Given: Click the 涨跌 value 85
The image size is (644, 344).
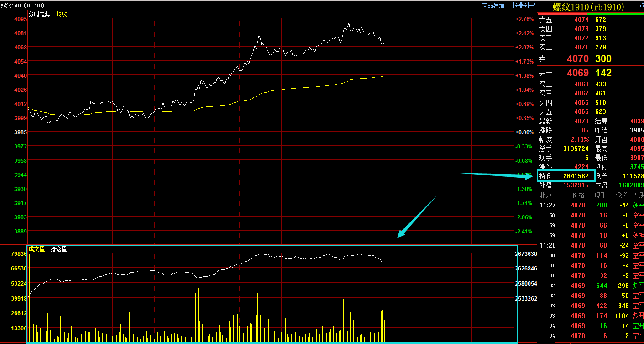Looking at the screenshot, I should click(x=585, y=130).
